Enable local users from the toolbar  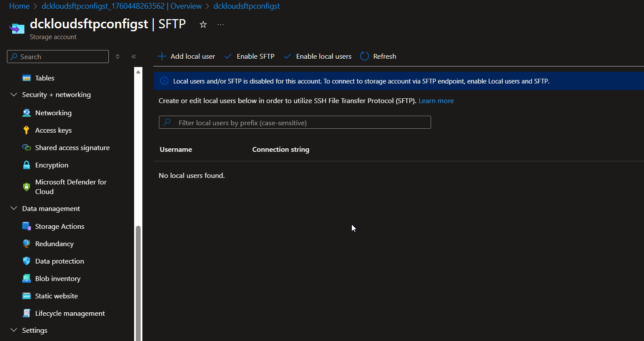[x=317, y=57]
